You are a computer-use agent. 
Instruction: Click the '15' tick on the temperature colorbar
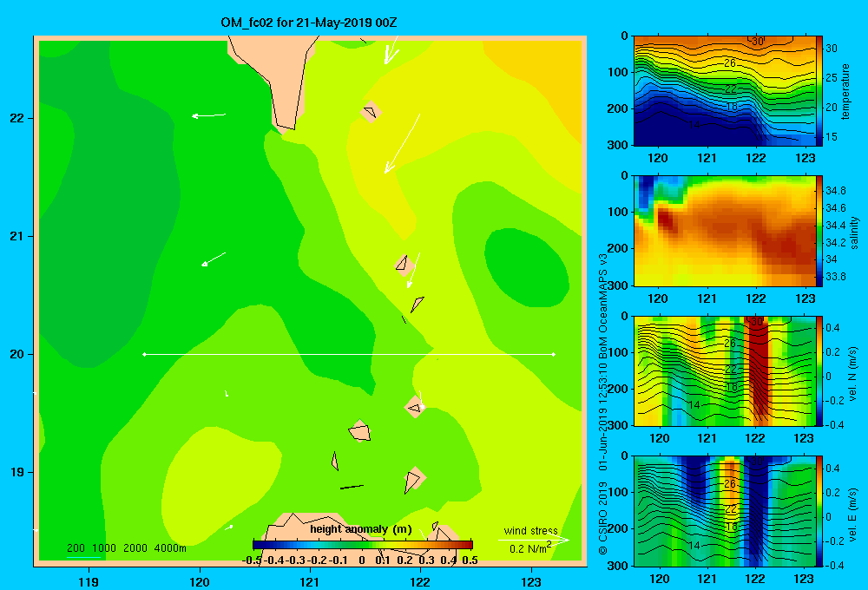pyautogui.click(x=832, y=137)
